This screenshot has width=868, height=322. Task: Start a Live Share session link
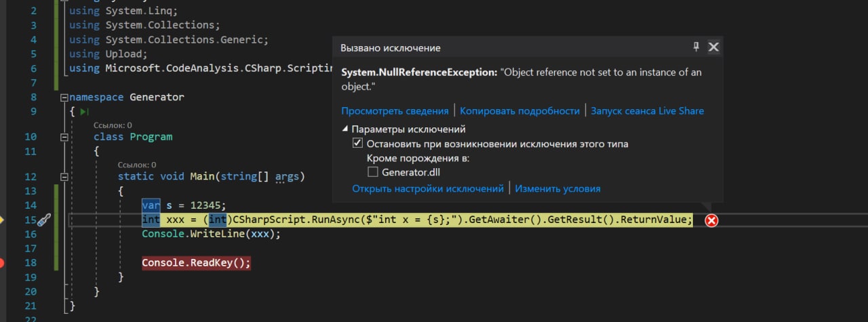tap(648, 110)
